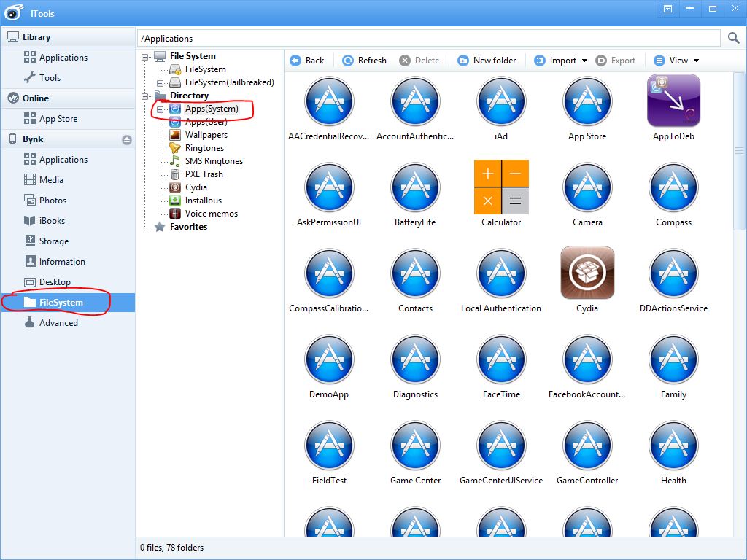The image size is (747, 560).
Task: Open the Camera folder icon
Action: 587,187
